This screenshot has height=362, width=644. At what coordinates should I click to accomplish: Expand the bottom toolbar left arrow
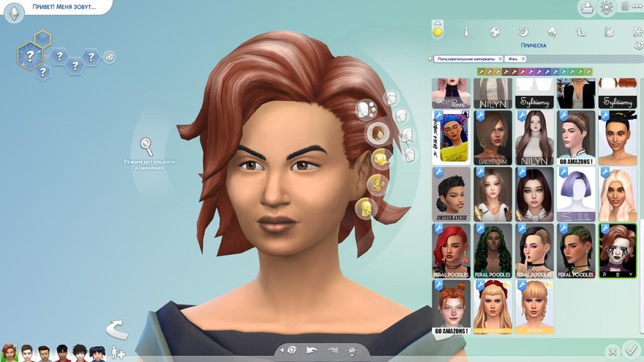pyautogui.click(x=282, y=350)
